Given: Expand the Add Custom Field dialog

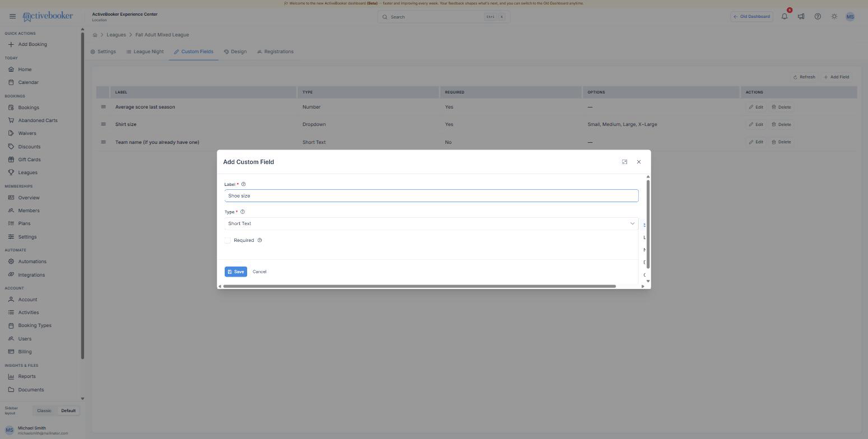Looking at the screenshot, I should coord(624,162).
